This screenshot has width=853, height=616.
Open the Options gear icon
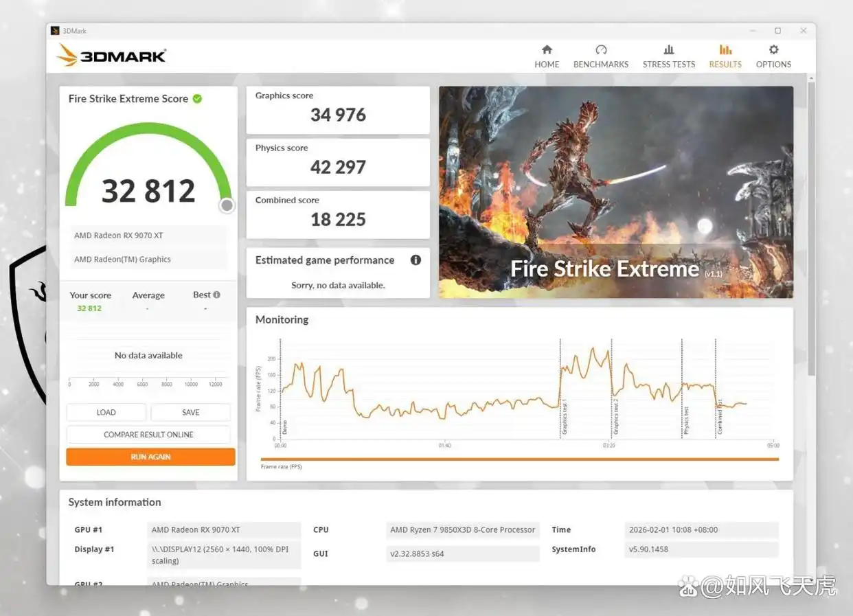[773, 50]
